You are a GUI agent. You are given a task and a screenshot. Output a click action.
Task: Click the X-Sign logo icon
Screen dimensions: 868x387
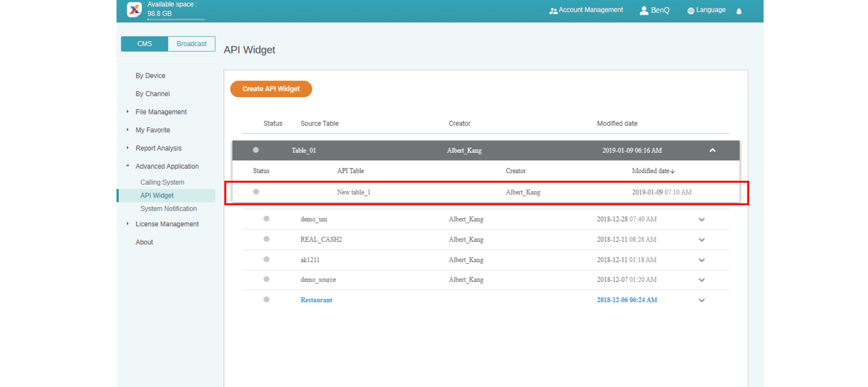134,9
